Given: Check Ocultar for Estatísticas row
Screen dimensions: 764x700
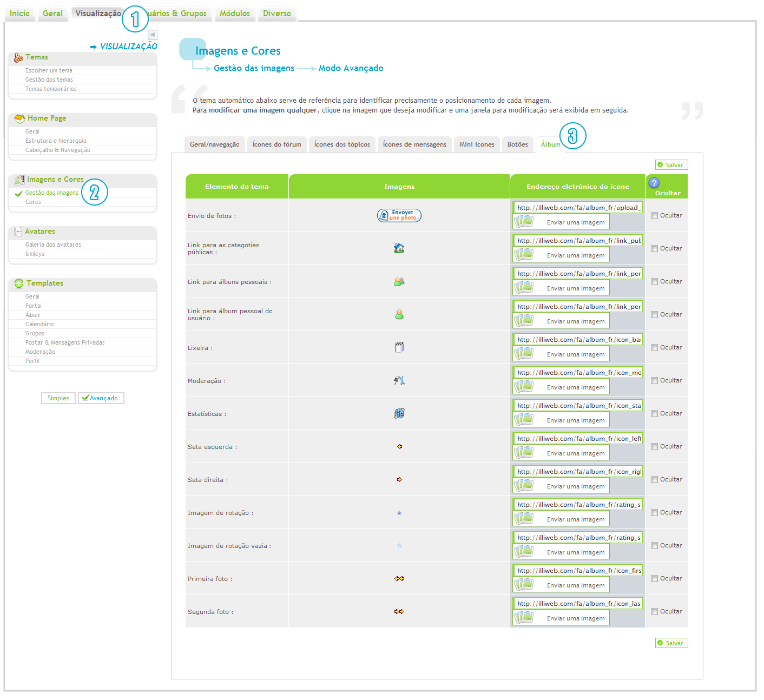Looking at the screenshot, I should click(654, 413).
